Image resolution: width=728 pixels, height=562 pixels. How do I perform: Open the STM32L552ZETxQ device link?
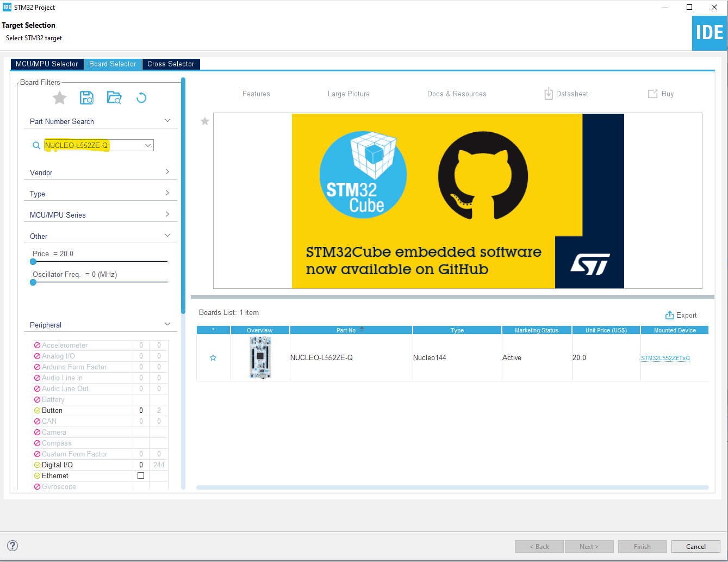click(665, 357)
